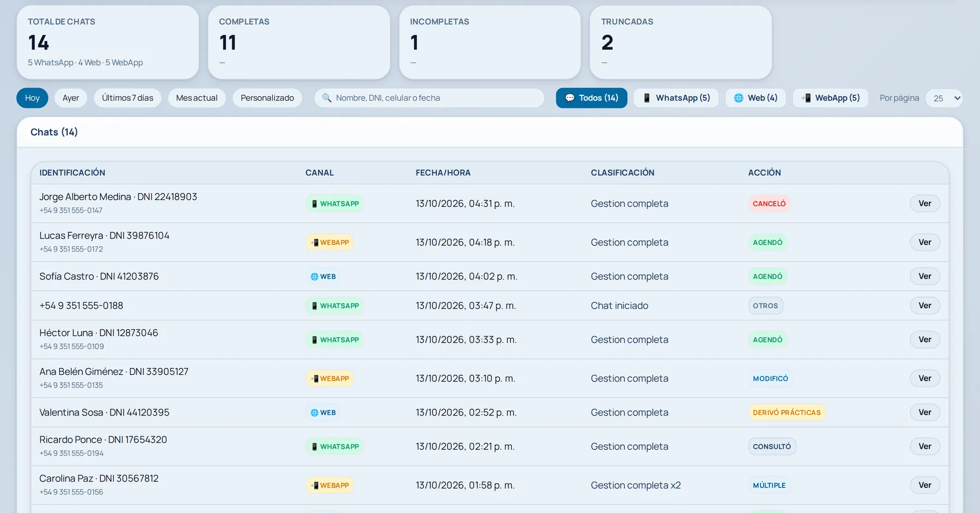Show Todos (14) chats
This screenshot has height=513, width=980.
point(591,98)
